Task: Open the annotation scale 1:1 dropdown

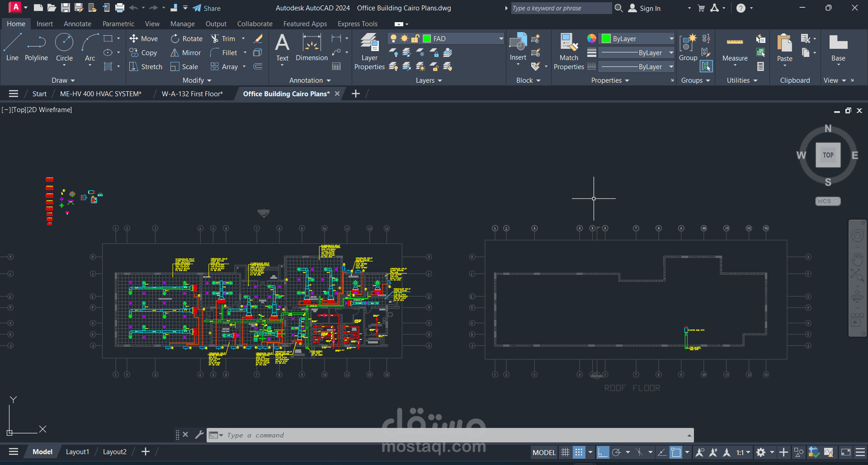Action: click(x=743, y=452)
